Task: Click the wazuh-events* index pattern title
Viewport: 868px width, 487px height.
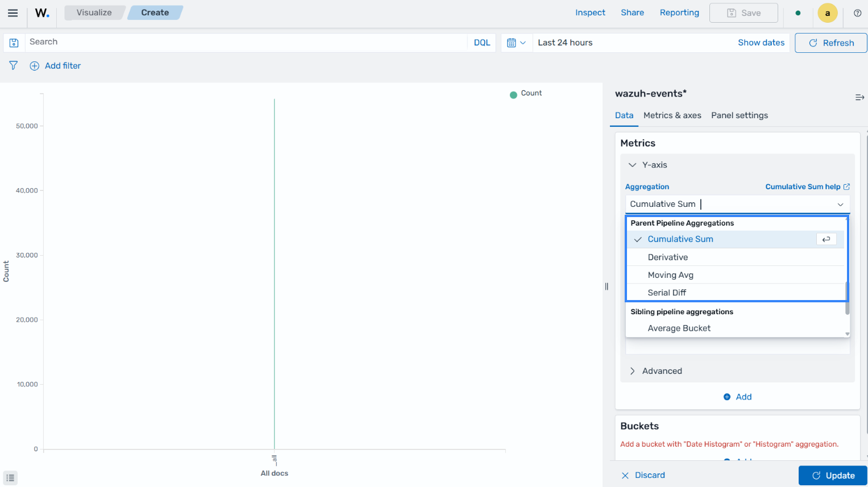Action: [x=651, y=94]
